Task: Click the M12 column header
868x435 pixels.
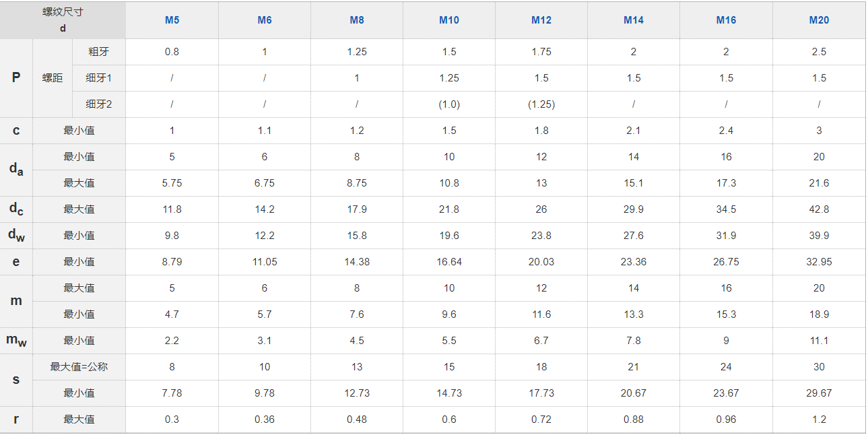Action: [x=541, y=20]
